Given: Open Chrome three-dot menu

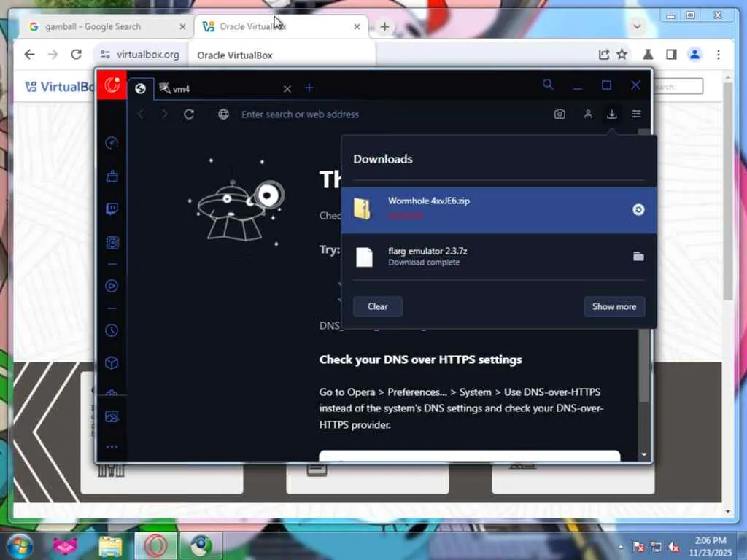Looking at the screenshot, I should [x=719, y=55].
